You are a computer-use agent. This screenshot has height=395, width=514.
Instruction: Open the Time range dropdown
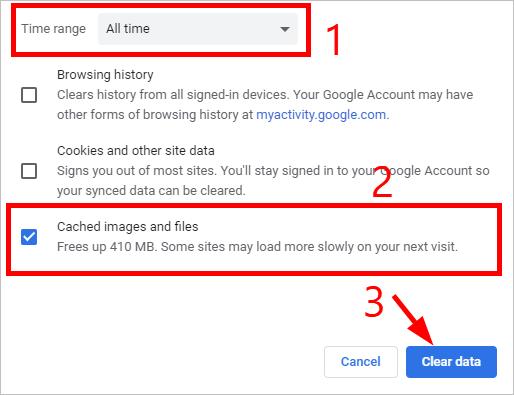tap(198, 29)
